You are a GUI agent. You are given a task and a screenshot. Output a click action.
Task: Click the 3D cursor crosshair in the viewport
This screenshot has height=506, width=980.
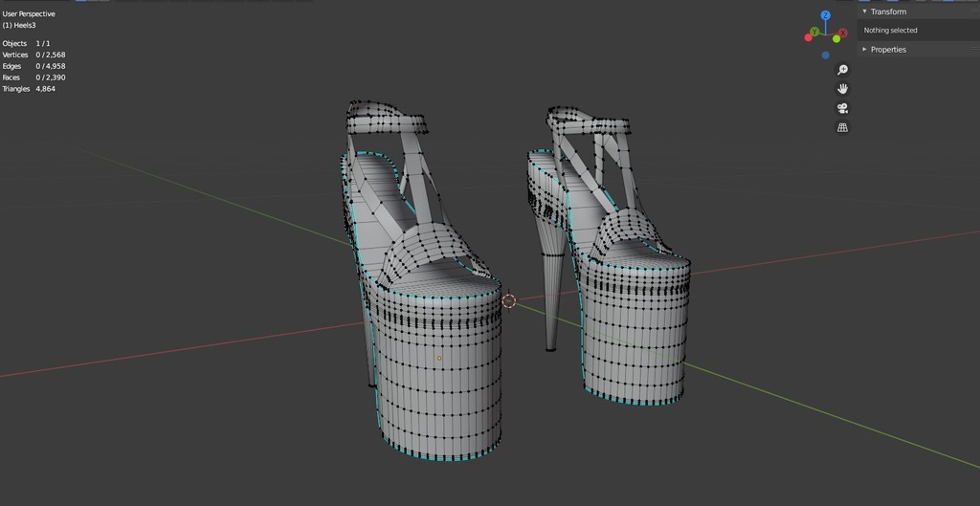click(509, 301)
